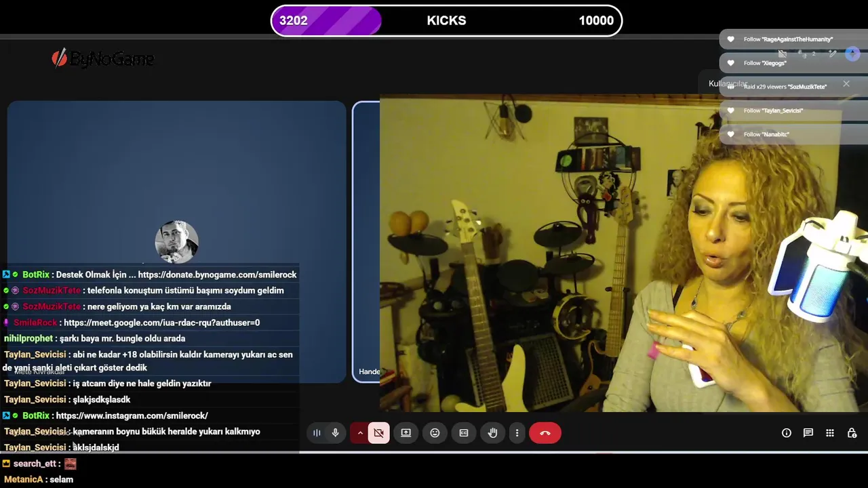Click the 10000 kicks goal number
The width and height of the screenshot is (868, 488).
pyautogui.click(x=596, y=20)
